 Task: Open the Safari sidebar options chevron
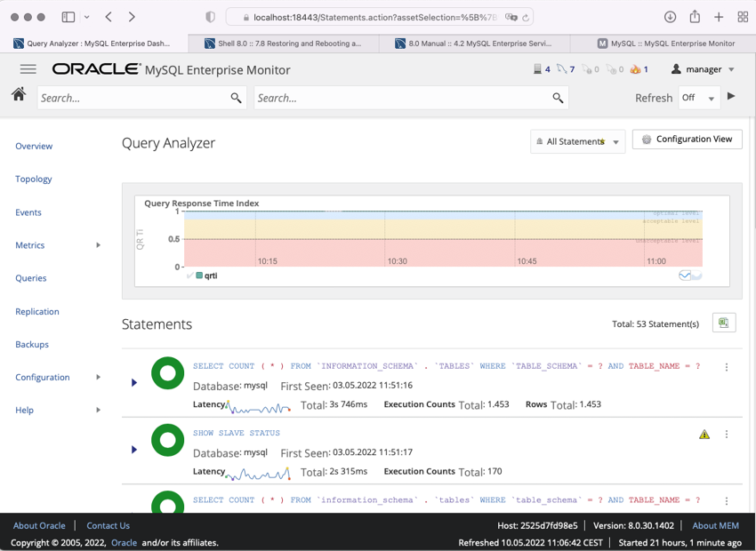coord(87,17)
